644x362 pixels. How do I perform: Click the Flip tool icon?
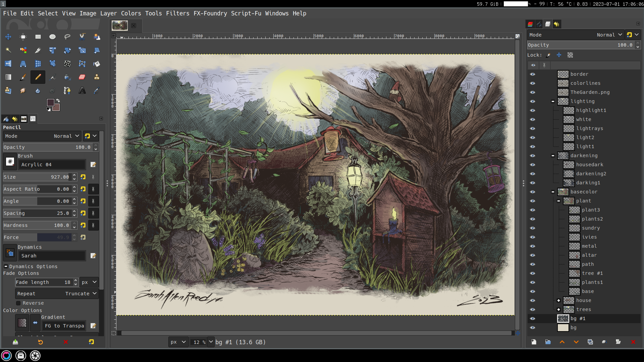click(x=8, y=64)
